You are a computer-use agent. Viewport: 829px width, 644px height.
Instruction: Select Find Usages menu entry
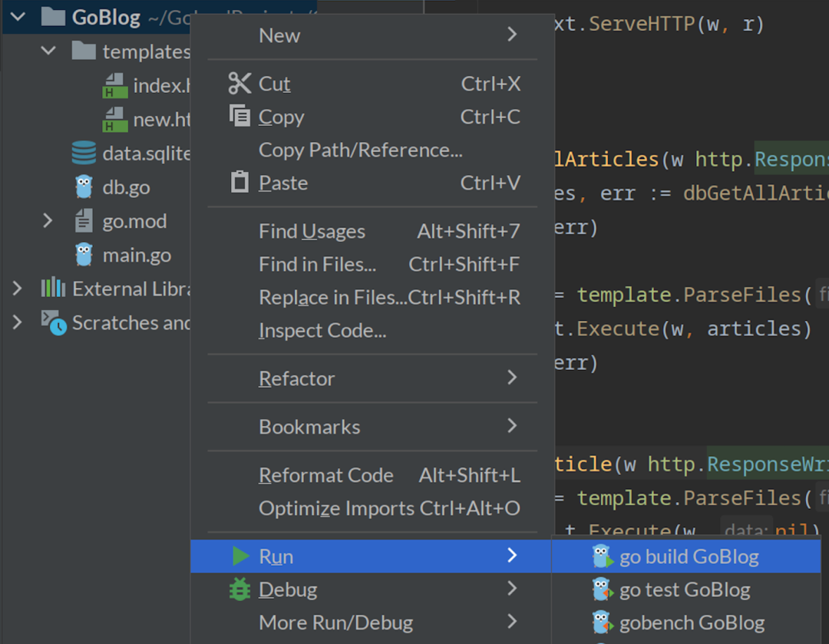[372, 231]
